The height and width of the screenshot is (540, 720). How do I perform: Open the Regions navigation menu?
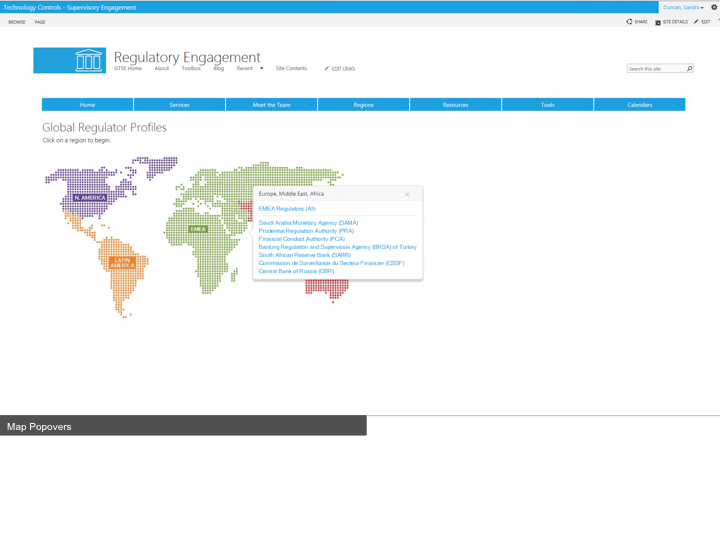click(363, 105)
